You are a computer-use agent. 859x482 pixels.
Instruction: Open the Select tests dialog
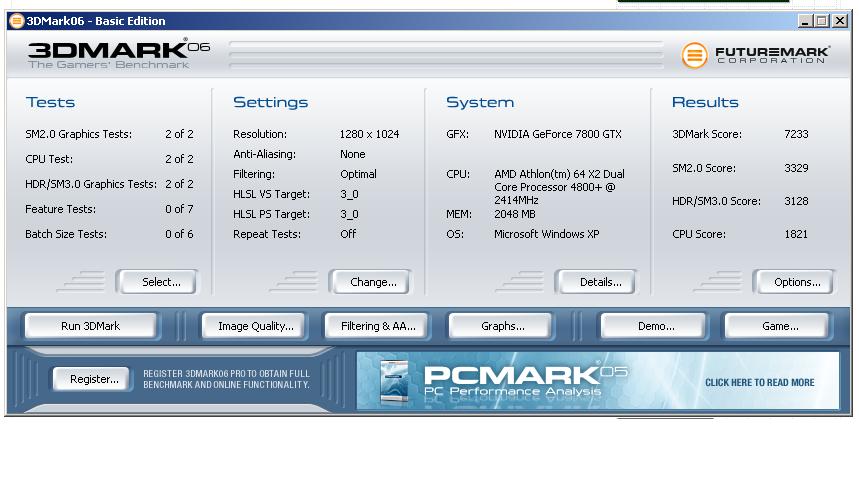pyautogui.click(x=158, y=282)
